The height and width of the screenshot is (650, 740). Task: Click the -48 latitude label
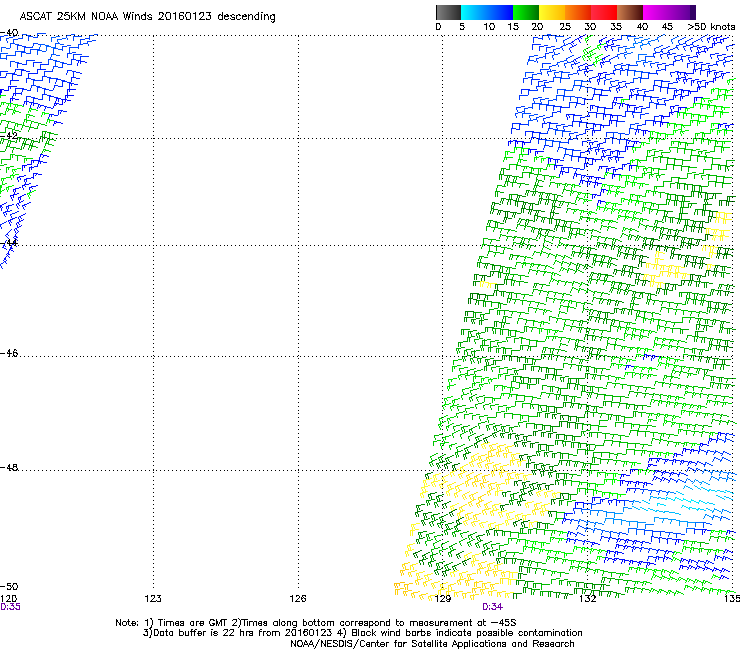tap(9, 467)
